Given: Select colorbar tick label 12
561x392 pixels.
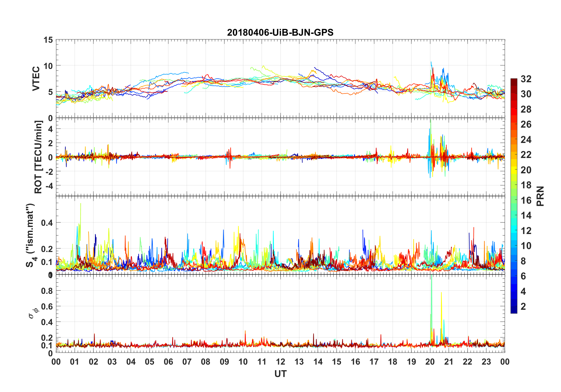Looking at the screenshot, I should tap(526, 231).
